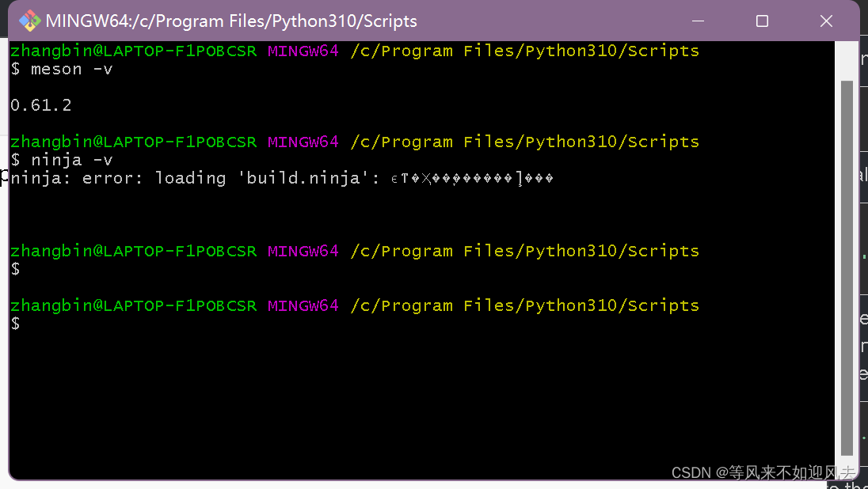This screenshot has width=868, height=489.
Task: Click the version output '0.61.2'
Action: coord(41,105)
